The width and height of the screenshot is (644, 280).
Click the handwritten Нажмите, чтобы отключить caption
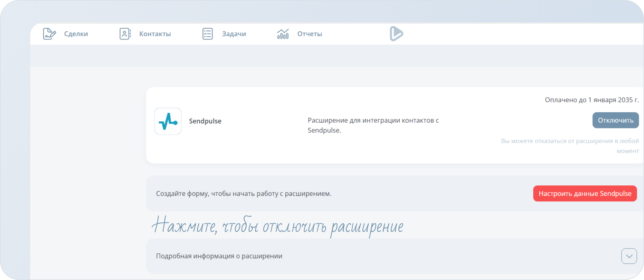pyautogui.click(x=277, y=226)
